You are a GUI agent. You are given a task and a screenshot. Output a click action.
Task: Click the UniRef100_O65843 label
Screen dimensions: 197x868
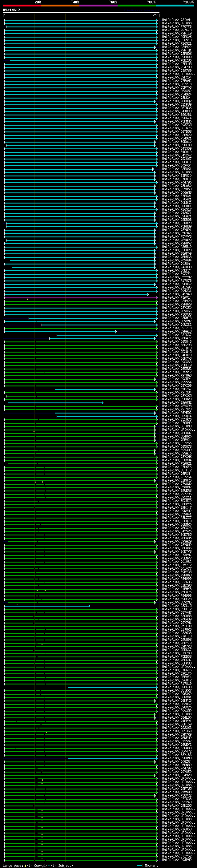177,342
